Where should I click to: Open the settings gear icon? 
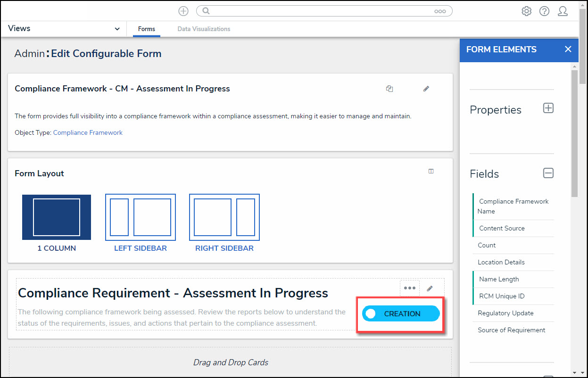(x=526, y=11)
